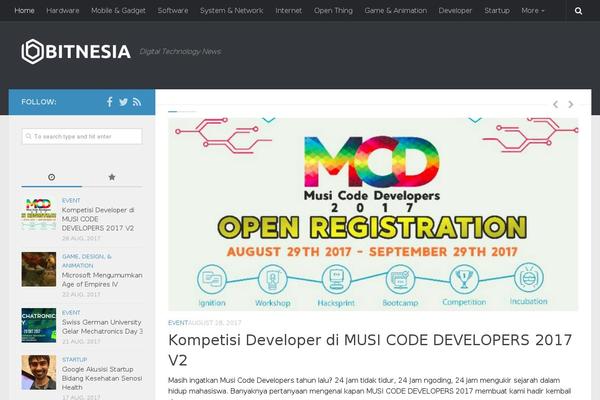Click the sidebar search input field
The width and height of the screenshot is (600, 400).
tap(82, 136)
